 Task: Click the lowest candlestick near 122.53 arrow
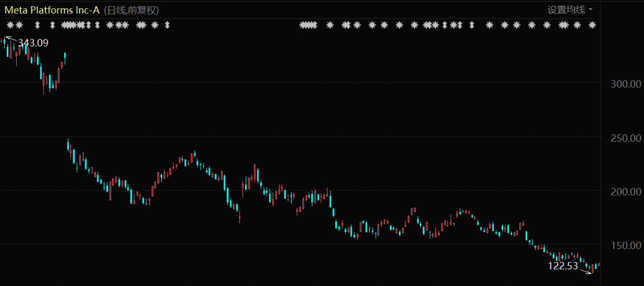[592, 269]
